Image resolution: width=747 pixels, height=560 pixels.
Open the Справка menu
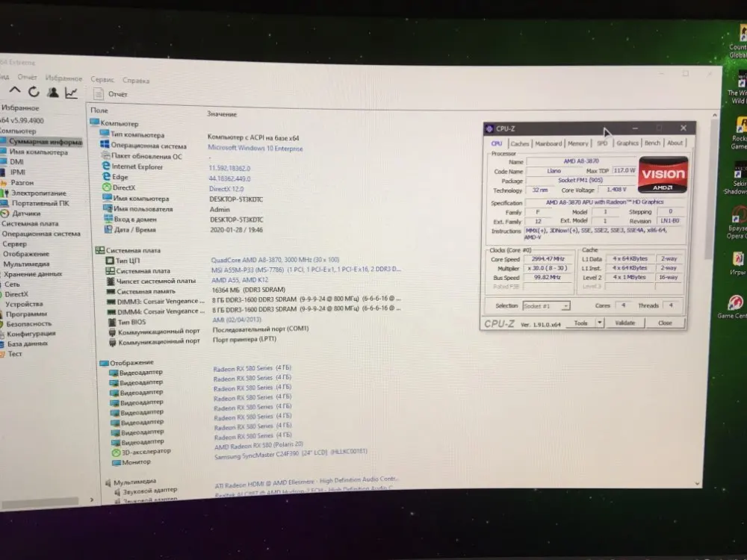click(136, 80)
